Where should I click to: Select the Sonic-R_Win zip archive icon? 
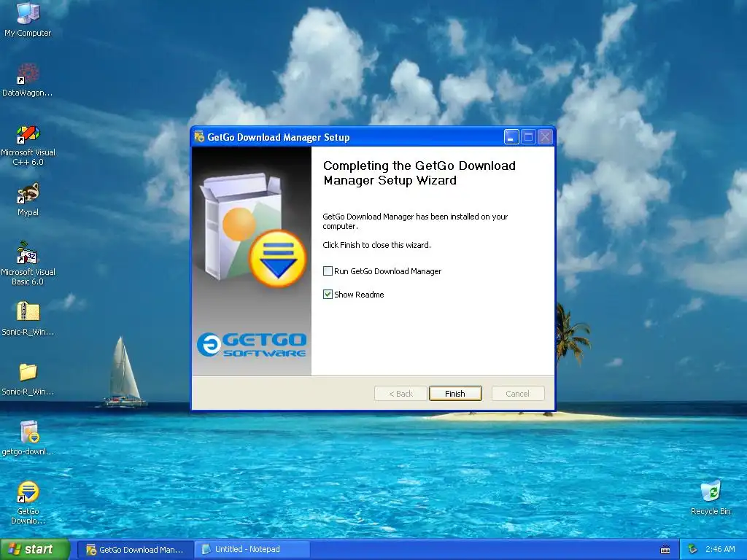coord(28,319)
